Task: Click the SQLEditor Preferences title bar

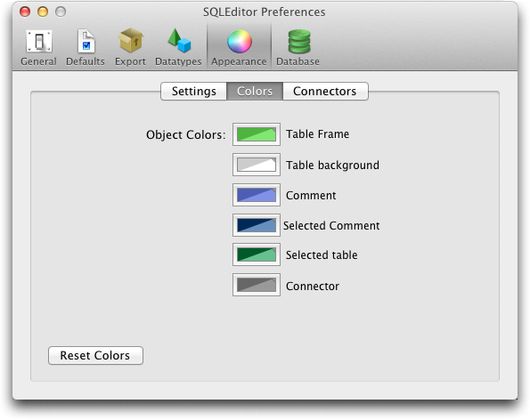Action: 264,12
